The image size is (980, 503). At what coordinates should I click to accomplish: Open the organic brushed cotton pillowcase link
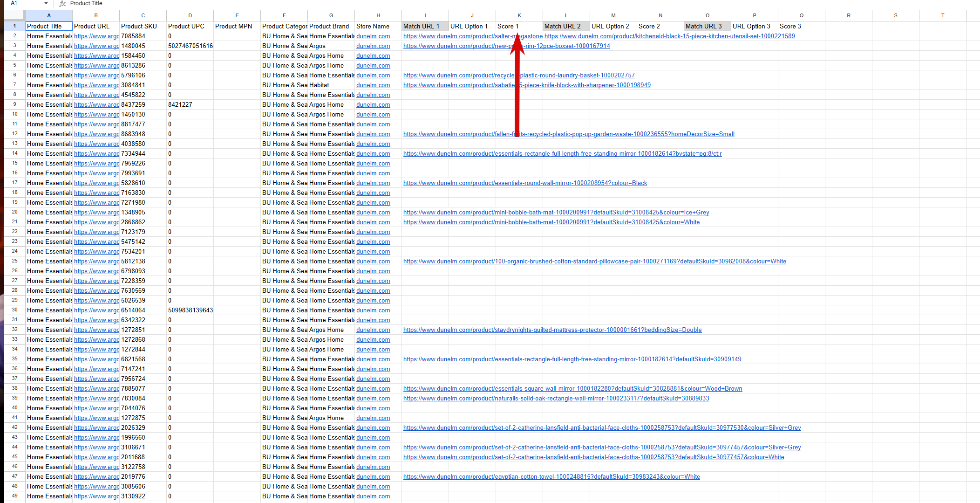tap(595, 261)
